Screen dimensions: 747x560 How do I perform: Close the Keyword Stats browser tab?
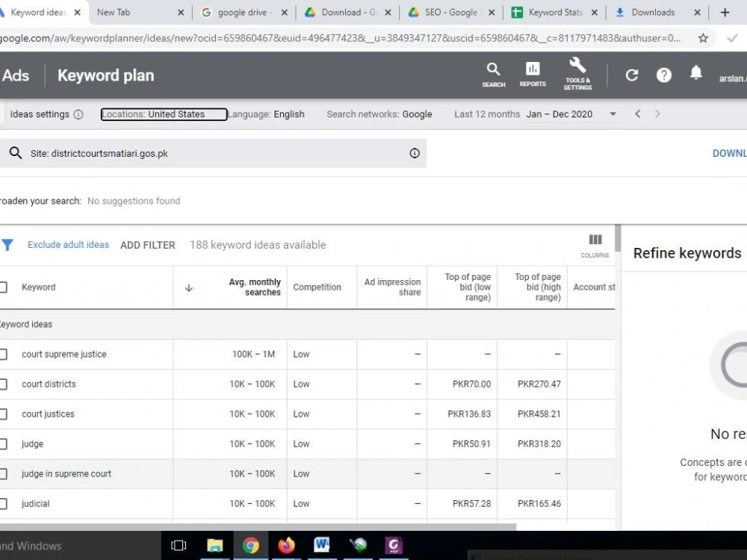click(594, 13)
